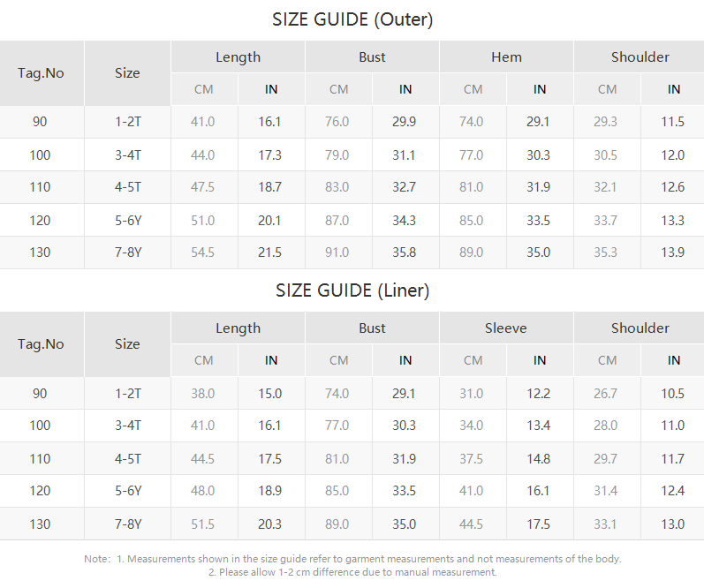Click the manual measurement difference note

coord(352,572)
